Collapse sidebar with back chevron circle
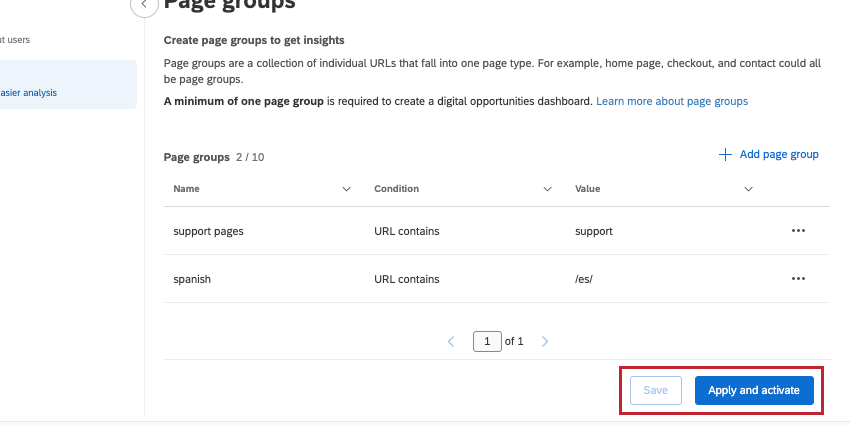850x425 pixels. pos(144,5)
